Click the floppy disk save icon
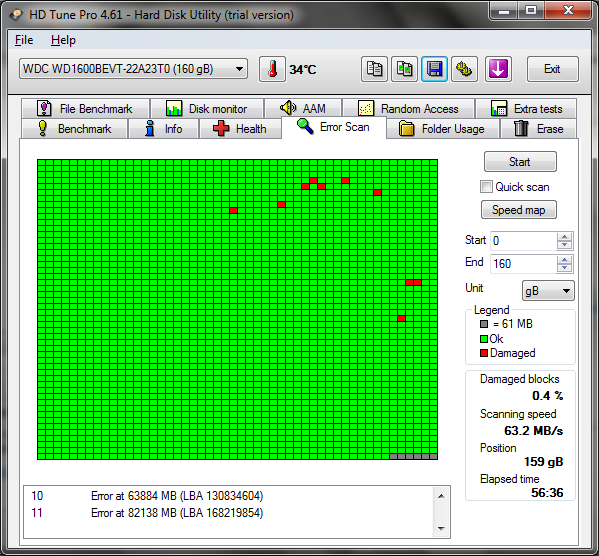The image size is (599, 556). click(434, 69)
